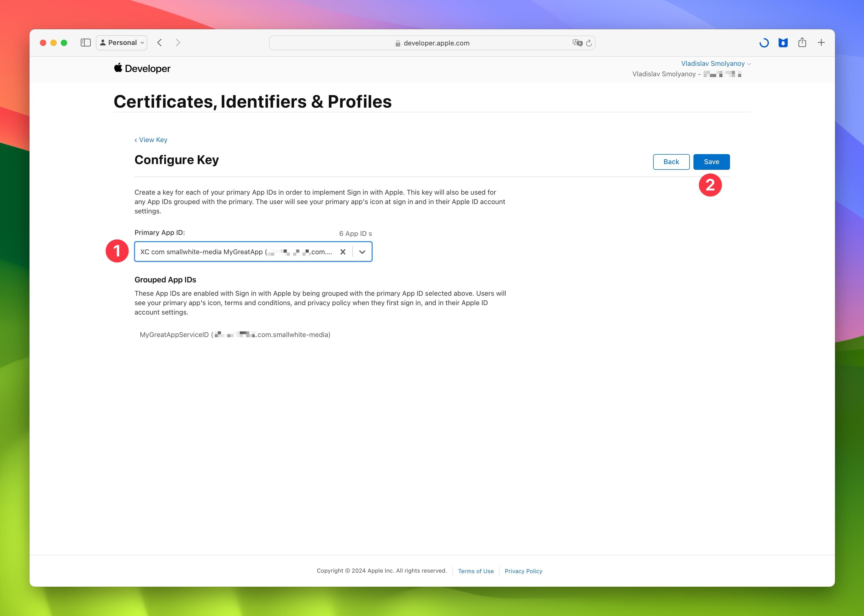Open the blue shield extension icon
Viewport: 864px width, 616px height.
coord(783,43)
